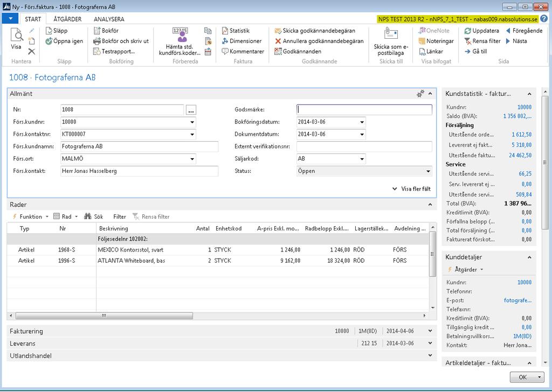This screenshot has width=552, height=392.
Task: Switch to ANALYSERA tab
Action: [x=109, y=19]
